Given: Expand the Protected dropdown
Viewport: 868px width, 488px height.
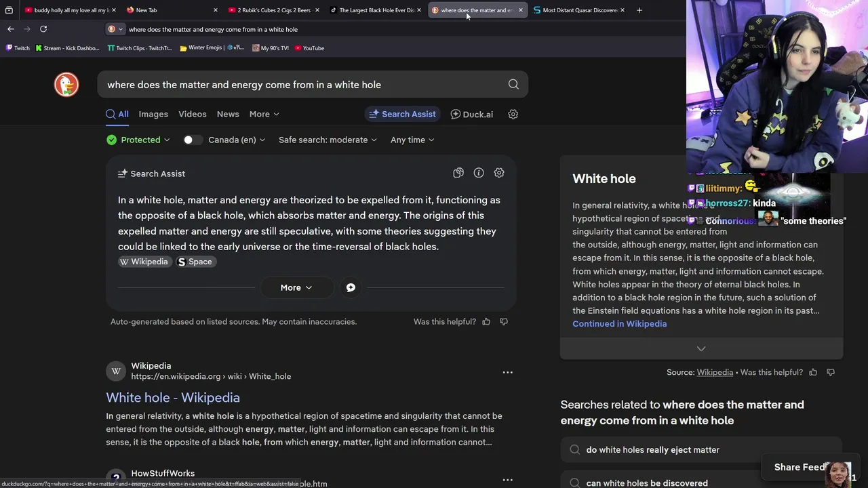Looking at the screenshot, I should 138,140.
